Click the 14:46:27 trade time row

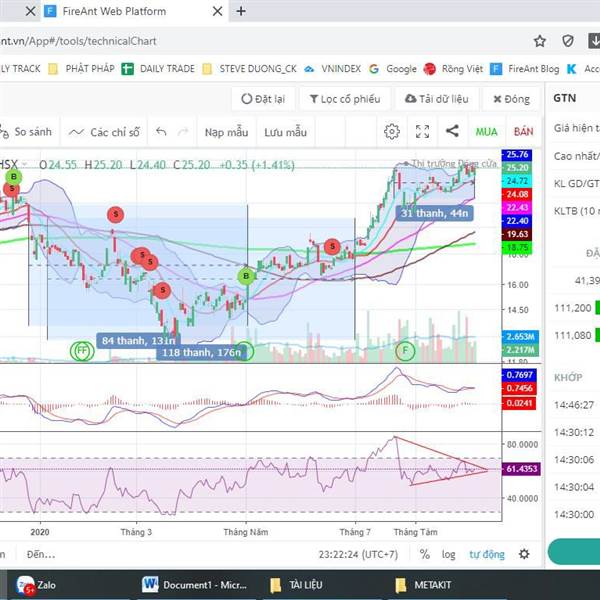(x=574, y=404)
